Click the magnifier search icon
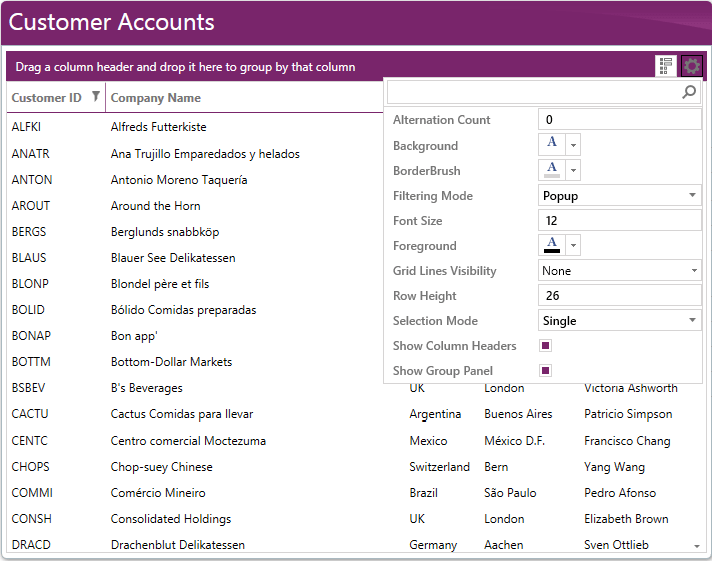The height and width of the screenshot is (562, 714). (x=689, y=92)
